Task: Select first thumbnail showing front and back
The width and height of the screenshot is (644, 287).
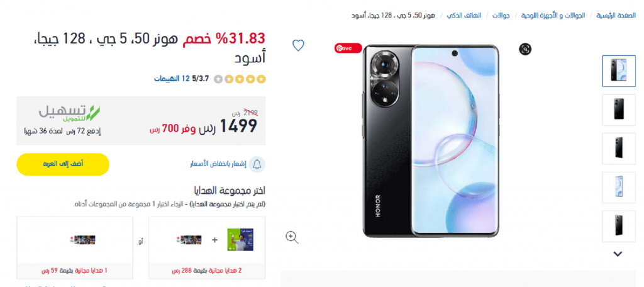Action: (619, 70)
